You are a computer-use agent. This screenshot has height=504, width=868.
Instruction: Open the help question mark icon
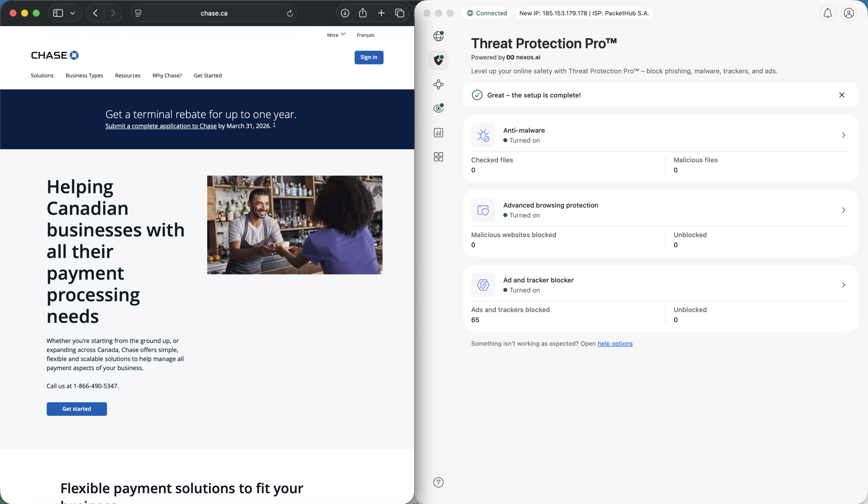(x=438, y=482)
